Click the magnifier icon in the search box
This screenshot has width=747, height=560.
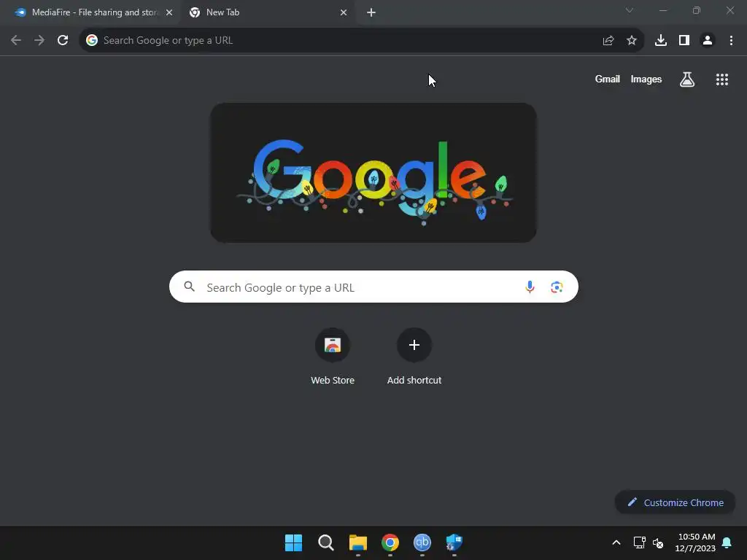189,287
